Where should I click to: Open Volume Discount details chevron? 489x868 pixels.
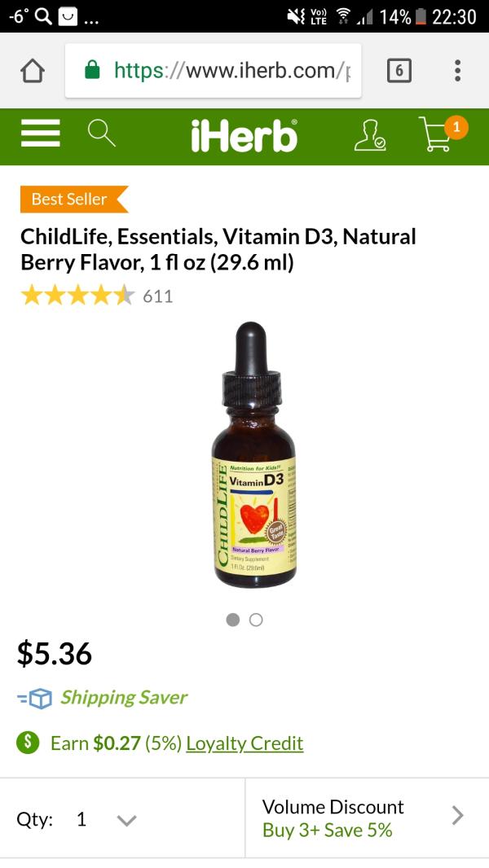(457, 815)
